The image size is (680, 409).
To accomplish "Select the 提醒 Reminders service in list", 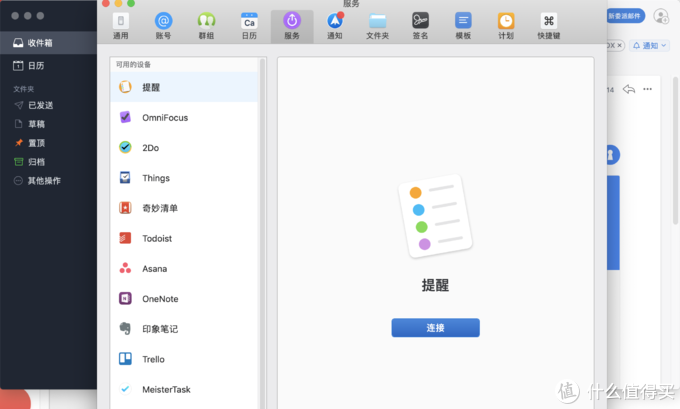I will [x=185, y=87].
